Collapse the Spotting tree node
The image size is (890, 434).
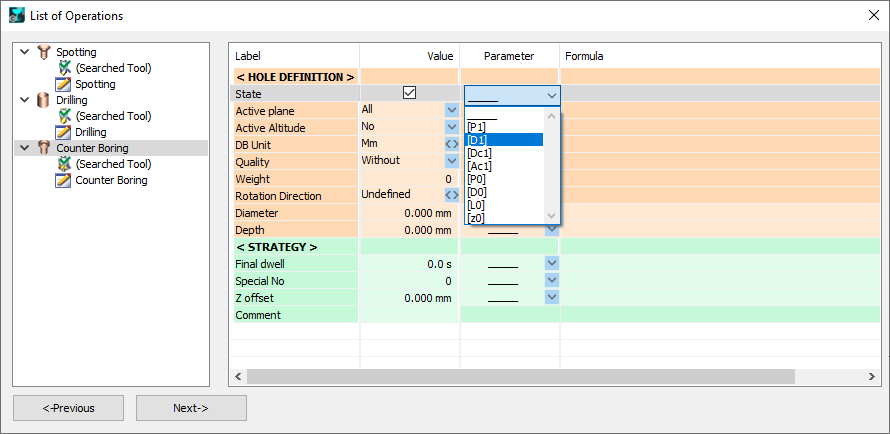[24, 52]
